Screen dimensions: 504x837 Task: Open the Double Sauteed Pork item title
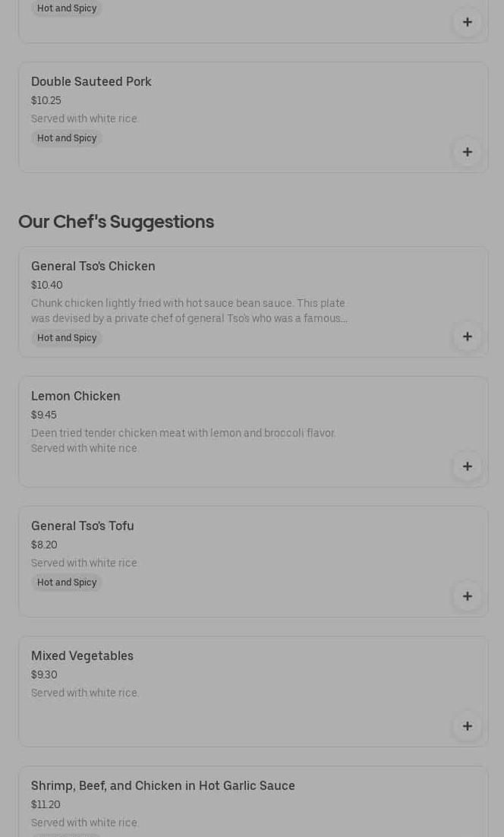pyautogui.click(x=91, y=81)
